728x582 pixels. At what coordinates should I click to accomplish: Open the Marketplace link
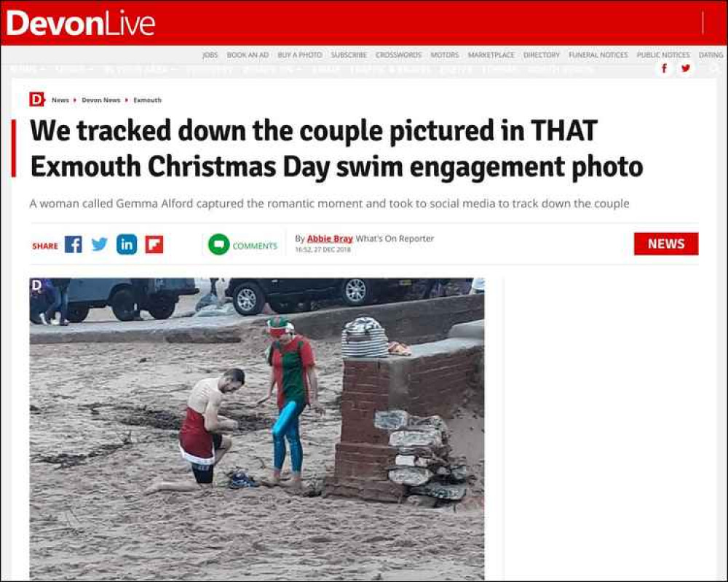(x=491, y=55)
